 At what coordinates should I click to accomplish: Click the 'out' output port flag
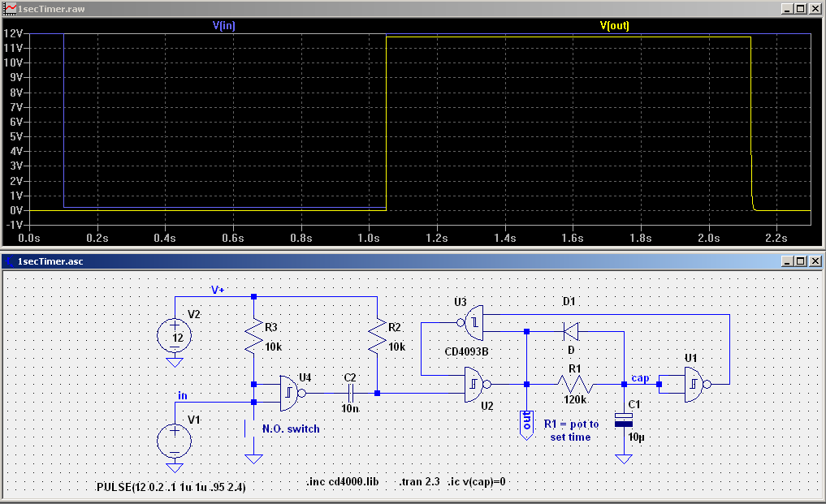526,425
